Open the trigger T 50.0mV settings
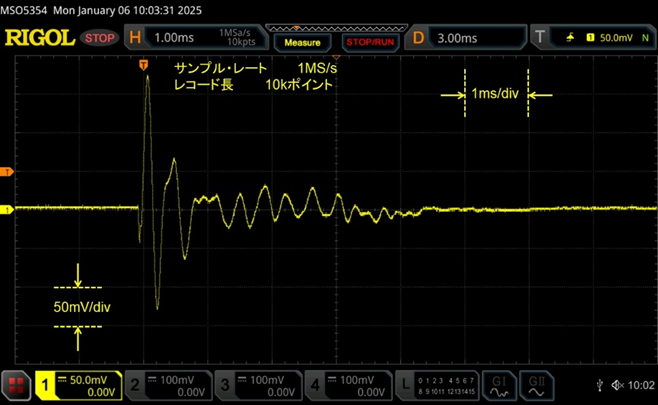 (x=593, y=38)
